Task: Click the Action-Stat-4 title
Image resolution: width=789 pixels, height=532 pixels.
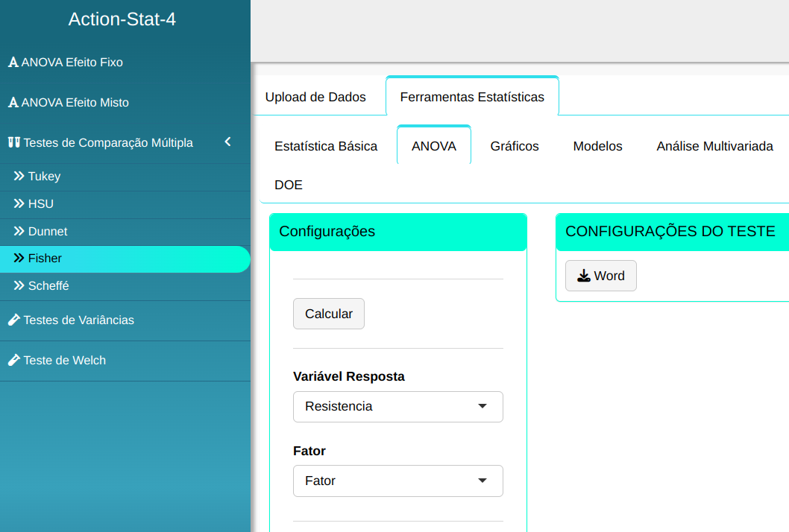Action: click(122, 19)
